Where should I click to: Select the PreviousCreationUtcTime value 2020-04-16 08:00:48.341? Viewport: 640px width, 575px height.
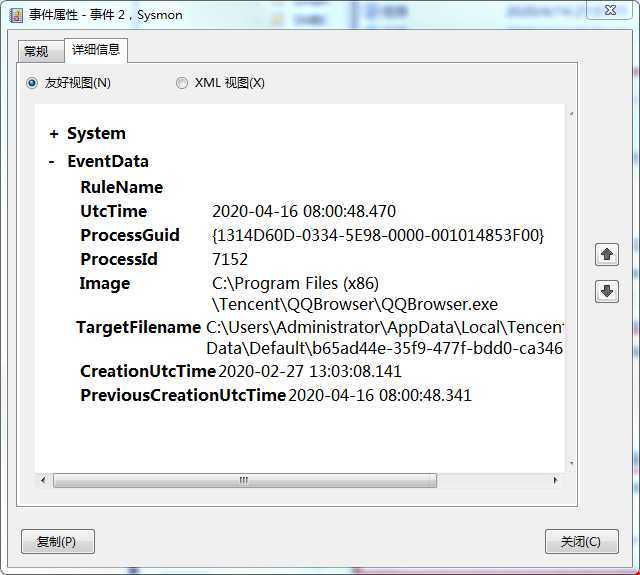[x=380, y=395]
